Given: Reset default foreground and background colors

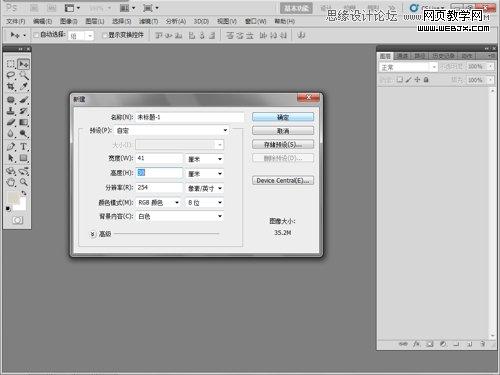Looking at the screenshot, I should [x=8, y=209].
